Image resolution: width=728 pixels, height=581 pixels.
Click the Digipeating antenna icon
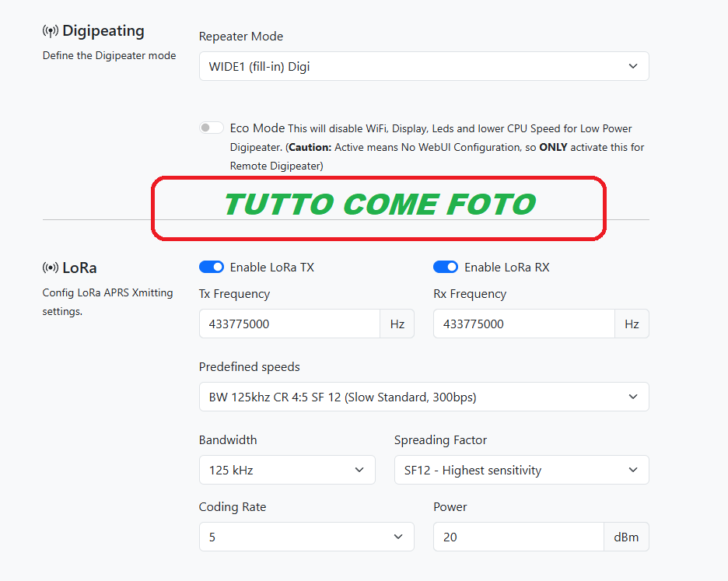[x=51, y=32]
